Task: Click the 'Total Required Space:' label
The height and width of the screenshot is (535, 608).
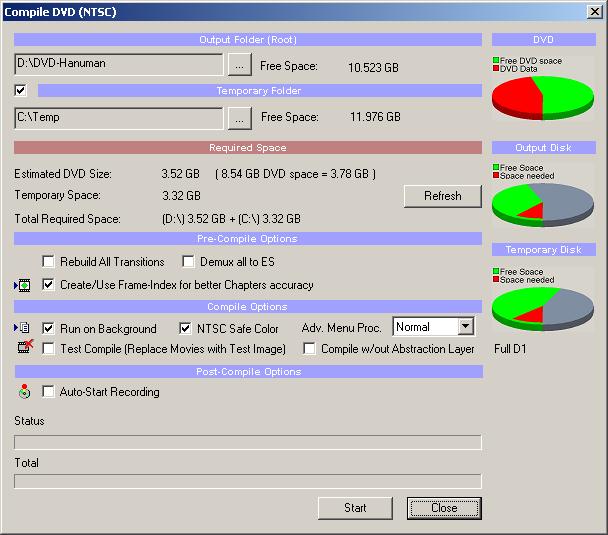Action: pyautogui.click(x=67, y=219)
